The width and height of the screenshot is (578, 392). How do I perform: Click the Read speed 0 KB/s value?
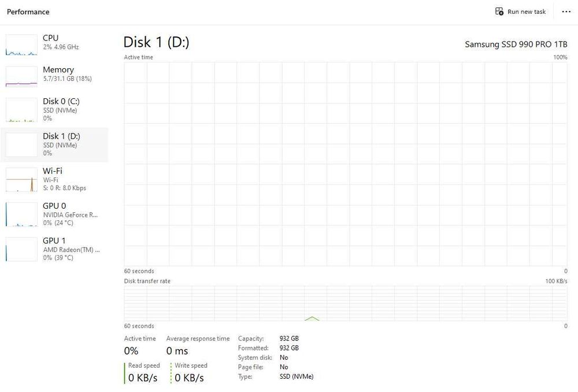143,378
